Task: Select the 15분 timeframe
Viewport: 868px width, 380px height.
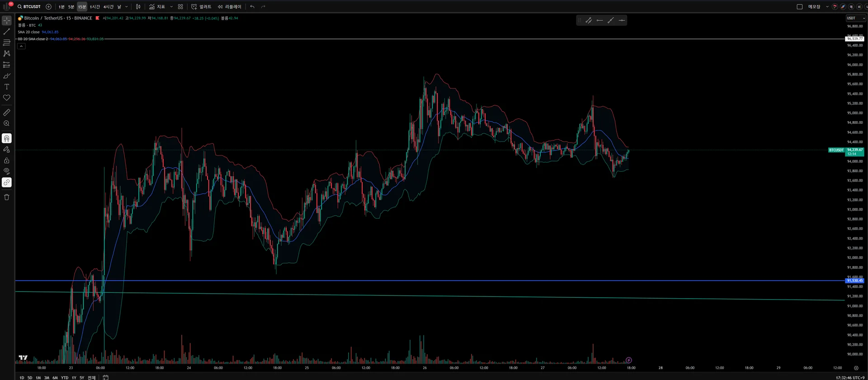Action: tap(82, 7)
